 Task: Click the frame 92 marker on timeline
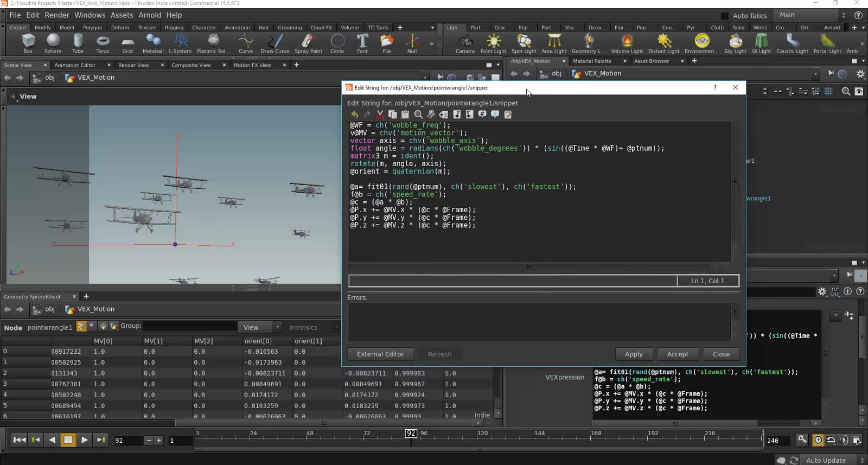coord(411,434)
